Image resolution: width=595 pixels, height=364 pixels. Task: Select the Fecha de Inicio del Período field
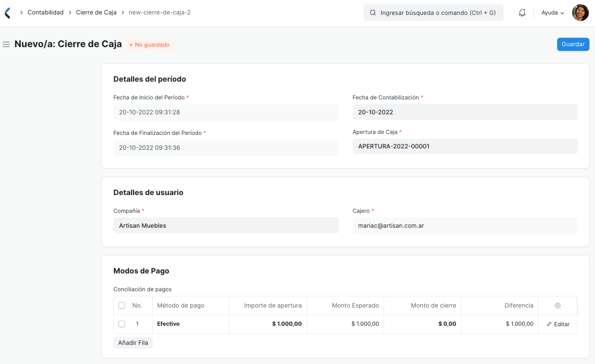tap(226, 112)
